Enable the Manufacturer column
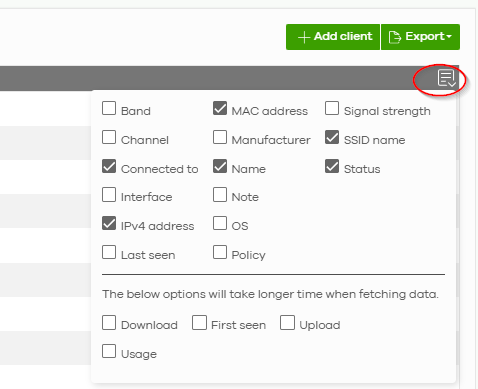The height and width of the screenshot is (389, 478). click(220, 137)
